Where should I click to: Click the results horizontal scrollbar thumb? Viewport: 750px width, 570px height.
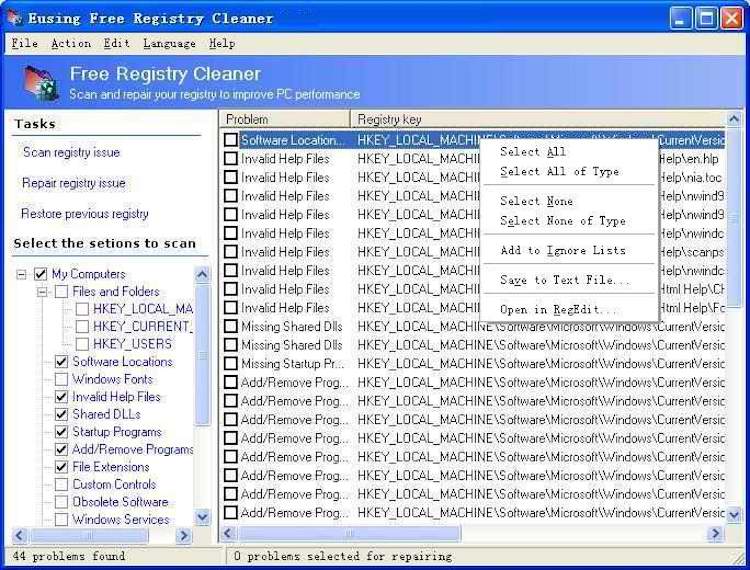pyautogui.click(x=348, y=534)
